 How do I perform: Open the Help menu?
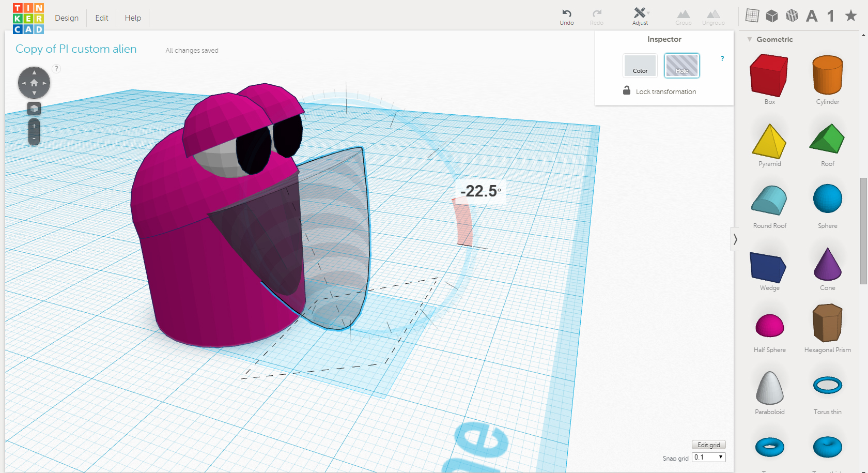tap(133, 18)
